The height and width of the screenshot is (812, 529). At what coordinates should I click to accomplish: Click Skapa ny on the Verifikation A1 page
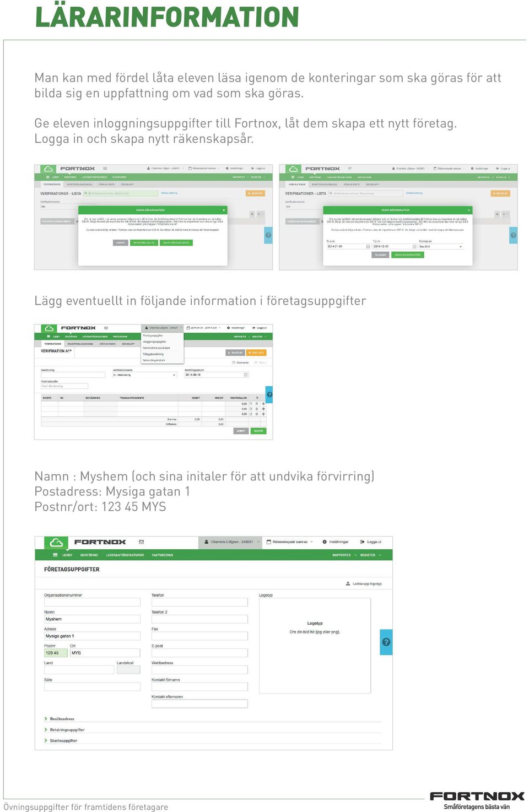(235, 353)
